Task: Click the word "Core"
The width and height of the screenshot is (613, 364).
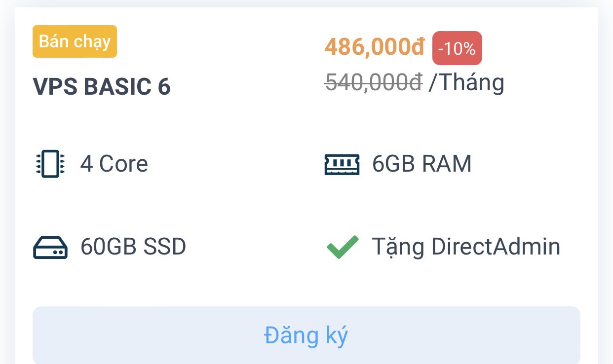Action: click(123, 164)
